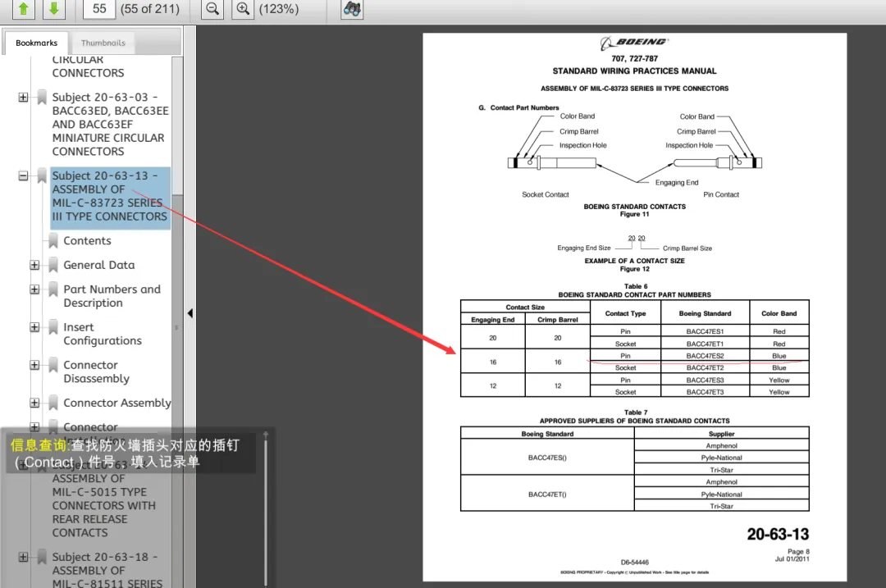Click the green down arrow next page icon
The image size is (886, 588).
(53, 9)
